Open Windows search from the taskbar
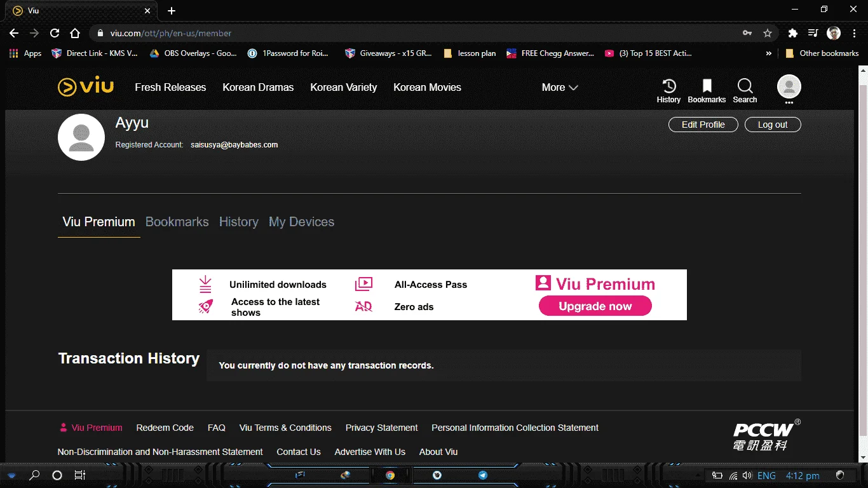 tap(35, 475)
